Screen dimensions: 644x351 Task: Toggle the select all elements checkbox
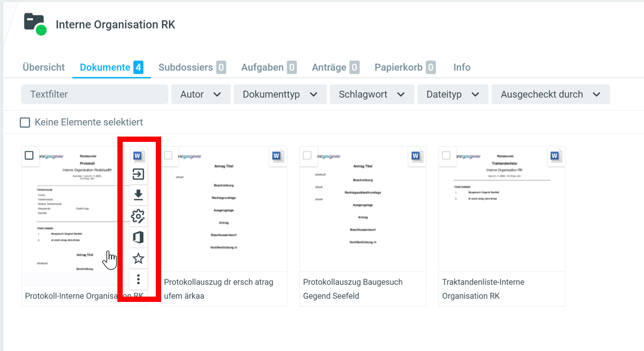point(25,123)
